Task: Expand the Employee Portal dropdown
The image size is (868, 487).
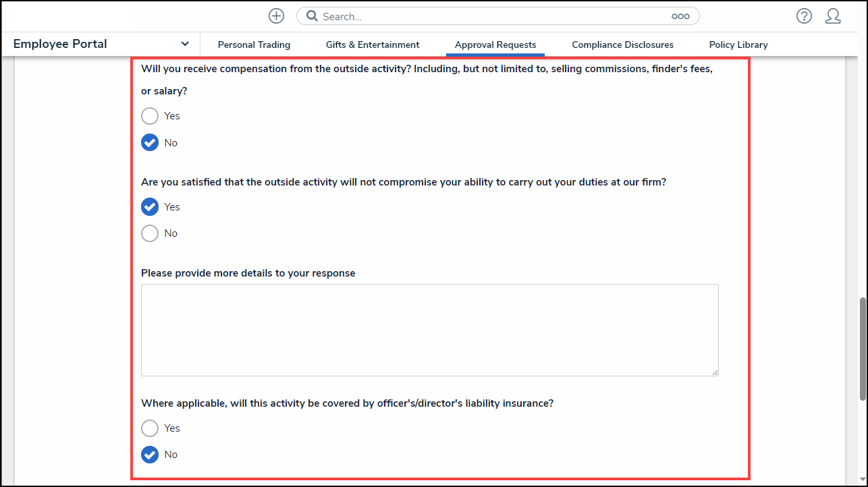Action: [x=185, y=43]
